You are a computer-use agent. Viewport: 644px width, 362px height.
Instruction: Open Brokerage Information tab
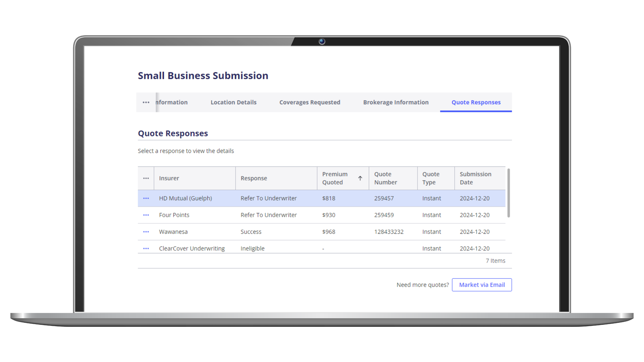[396, 102]
